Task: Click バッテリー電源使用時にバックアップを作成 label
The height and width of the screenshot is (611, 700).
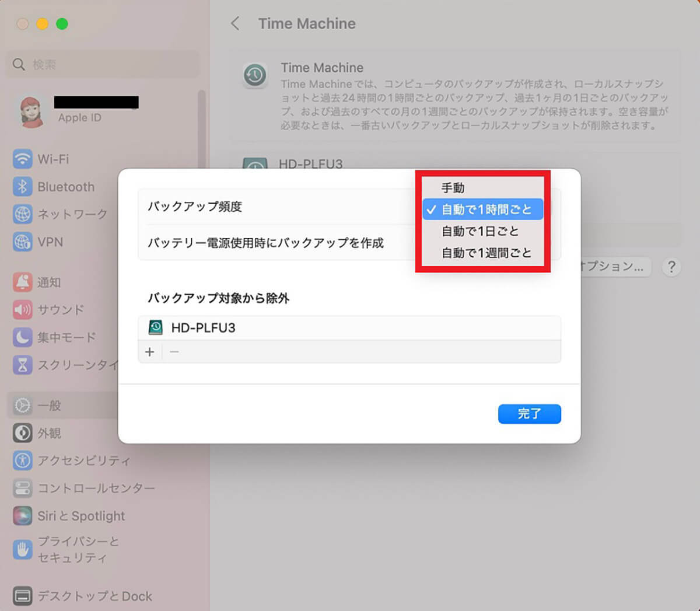Action: tap(265, 243)
